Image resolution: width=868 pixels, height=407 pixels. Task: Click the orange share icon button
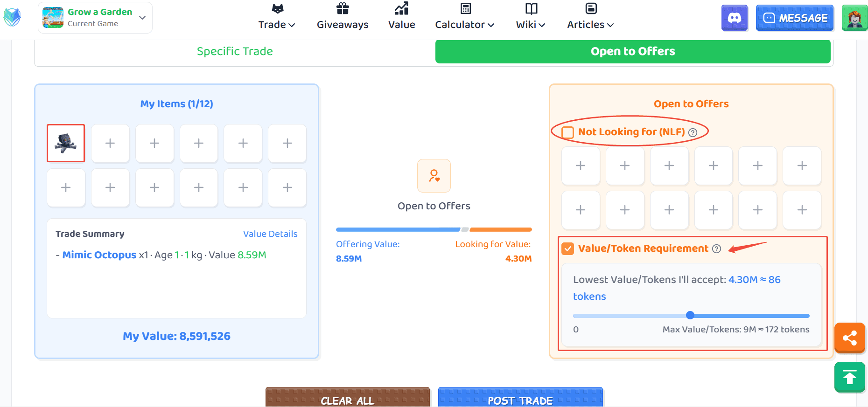[x=850, y=338]
